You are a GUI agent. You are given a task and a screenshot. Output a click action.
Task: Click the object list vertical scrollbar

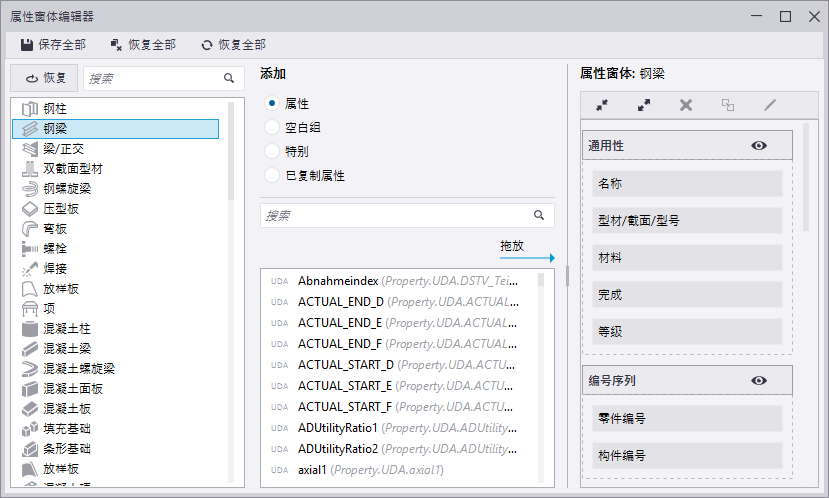pyautogui.click(x=231, y=151)
